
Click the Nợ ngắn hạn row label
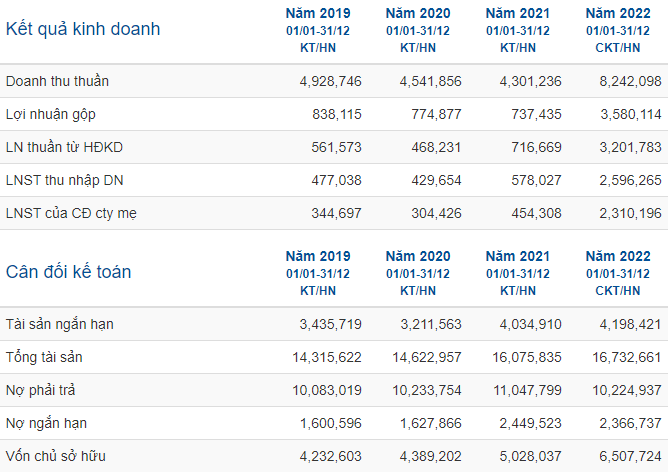tap(46, 423)
